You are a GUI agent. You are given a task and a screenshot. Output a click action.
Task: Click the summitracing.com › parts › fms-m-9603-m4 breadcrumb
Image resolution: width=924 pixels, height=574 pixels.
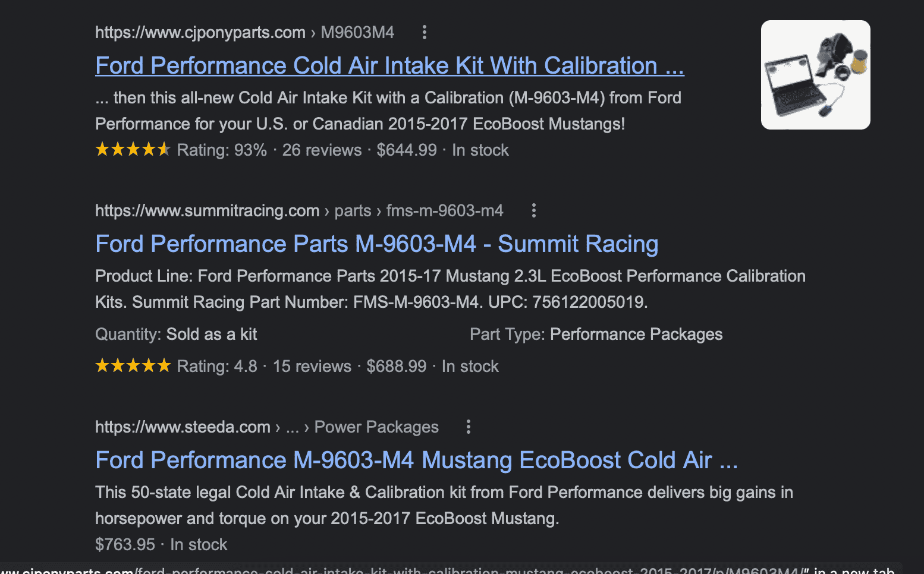pyautogui.click(x=299, y=210)
